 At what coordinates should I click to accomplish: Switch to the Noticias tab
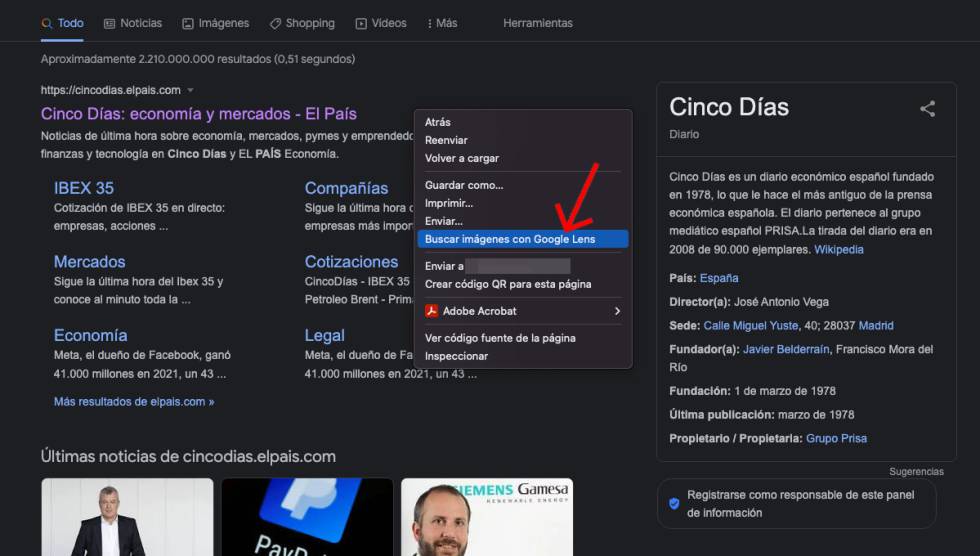click(x=132, y=23)
